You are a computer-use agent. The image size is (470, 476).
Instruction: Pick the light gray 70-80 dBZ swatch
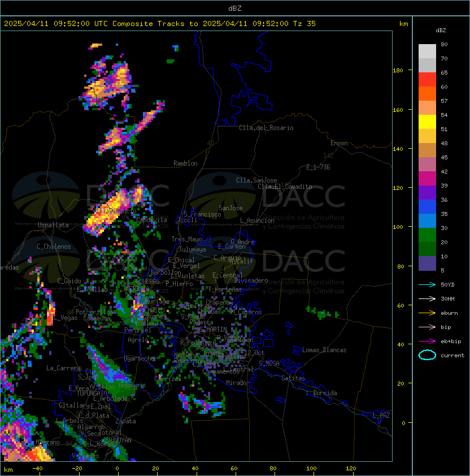427,51
